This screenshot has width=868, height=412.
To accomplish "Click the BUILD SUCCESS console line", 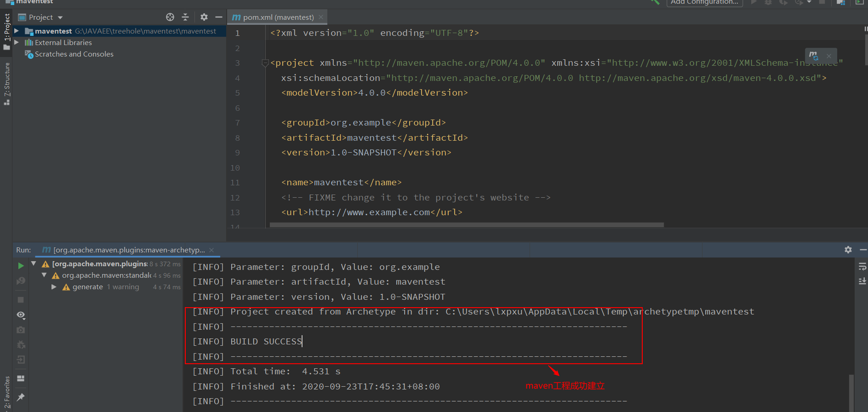I will click(x=247, y=341).
